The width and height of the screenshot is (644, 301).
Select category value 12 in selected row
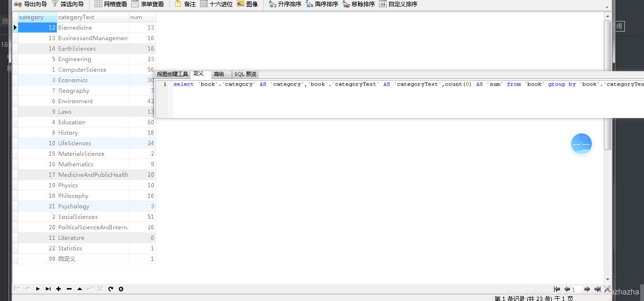37,28
